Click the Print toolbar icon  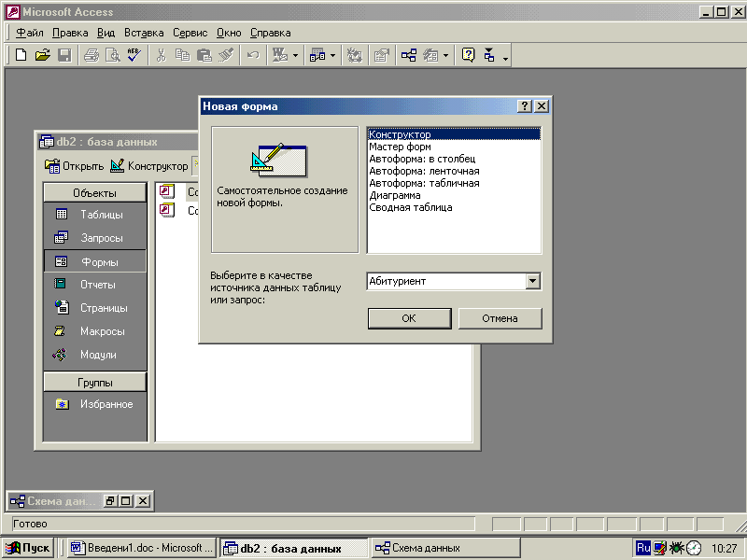coord(92,55)
